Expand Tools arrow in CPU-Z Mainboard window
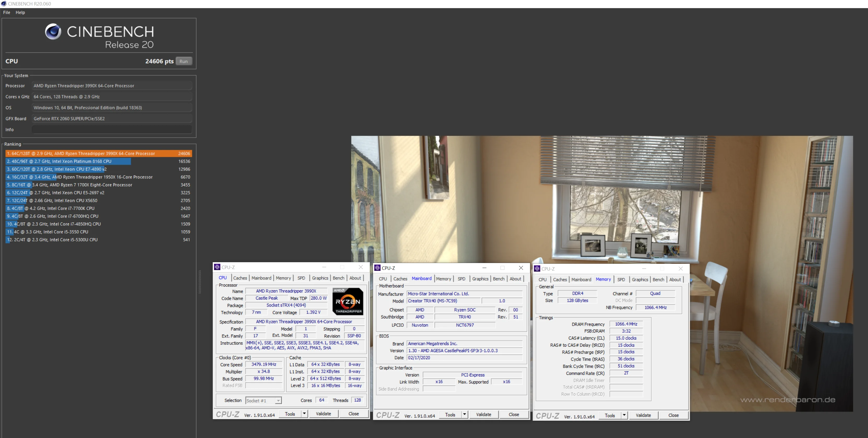 coord(465,414)
